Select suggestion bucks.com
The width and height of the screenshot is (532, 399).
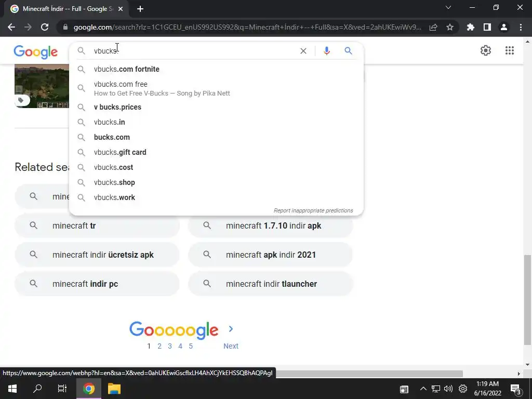[216, 137]
